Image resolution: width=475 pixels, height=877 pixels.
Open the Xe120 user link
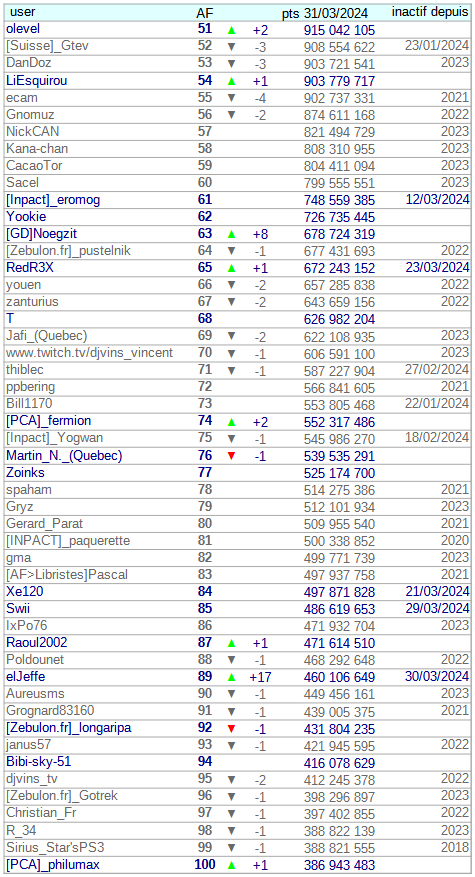25,592
